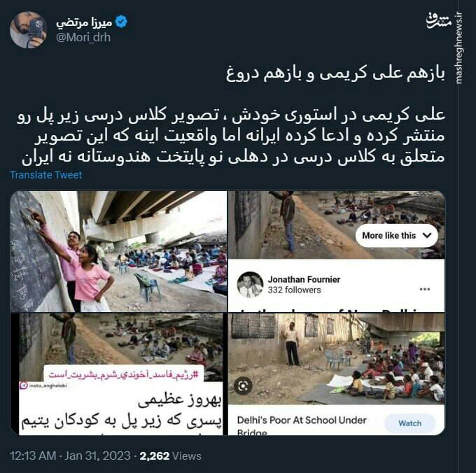
Task: Open the @Mori_drh handle link
Action: 83,38
